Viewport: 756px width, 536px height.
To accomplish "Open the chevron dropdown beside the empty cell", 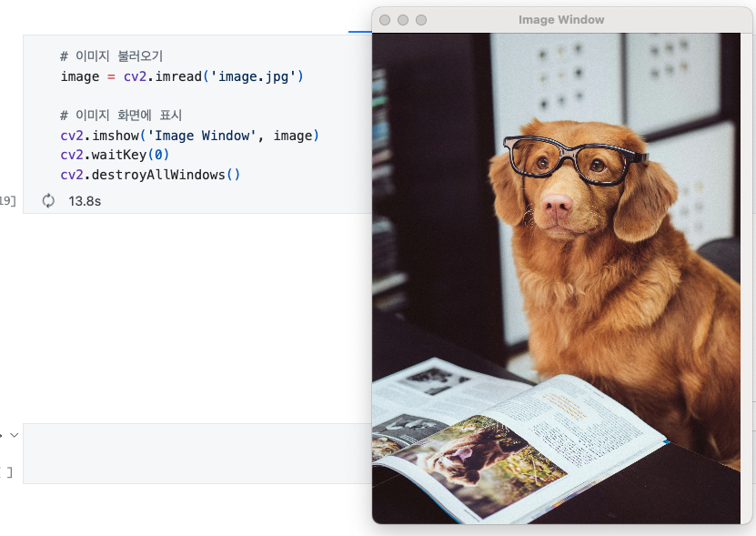I will [x=15, y=435].
